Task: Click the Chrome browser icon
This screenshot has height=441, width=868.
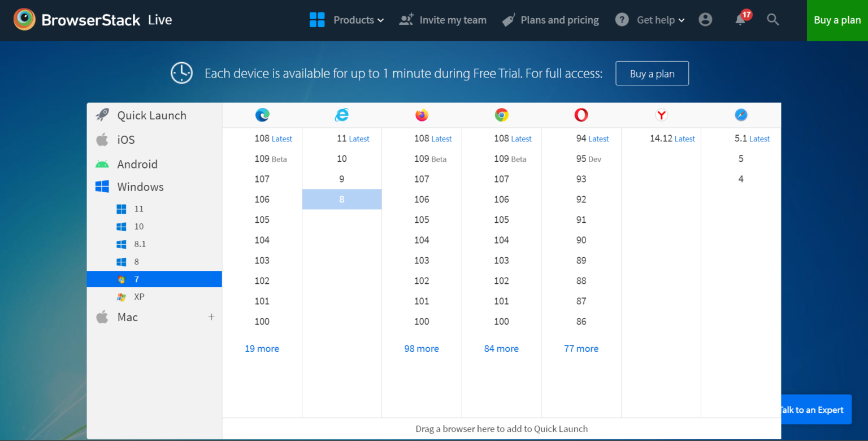Action: tap(501, 114)
